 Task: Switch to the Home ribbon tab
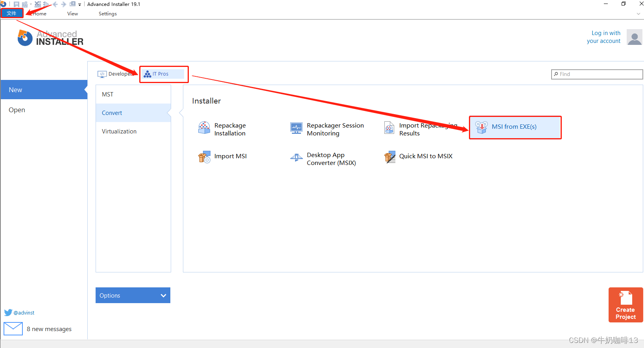pos(39,14)
